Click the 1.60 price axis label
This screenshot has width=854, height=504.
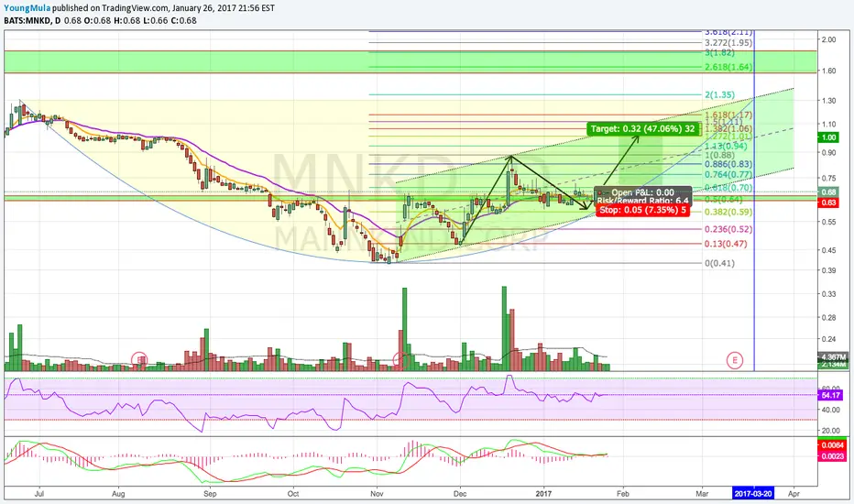829,71
